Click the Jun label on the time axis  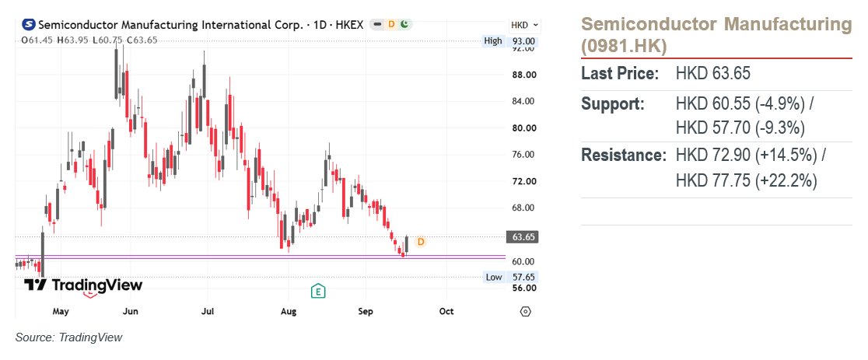pyautogui.click(x=130, y=311)
